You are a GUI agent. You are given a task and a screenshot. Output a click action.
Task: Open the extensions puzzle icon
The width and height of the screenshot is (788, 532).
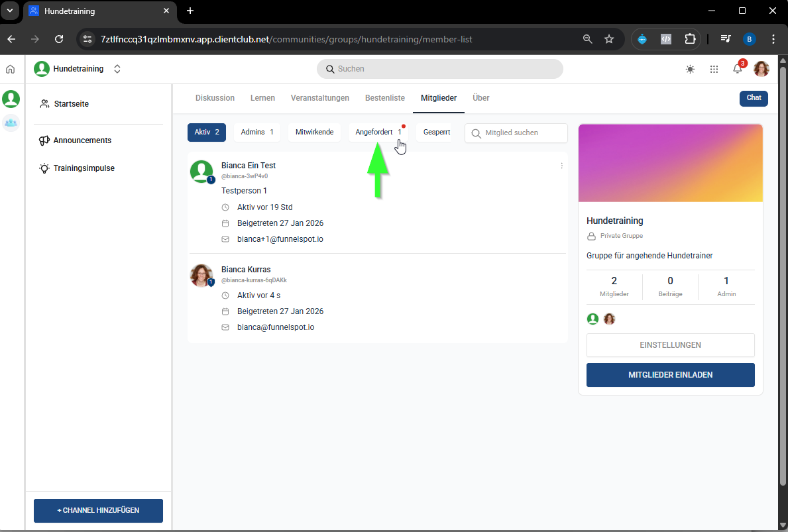690,39
